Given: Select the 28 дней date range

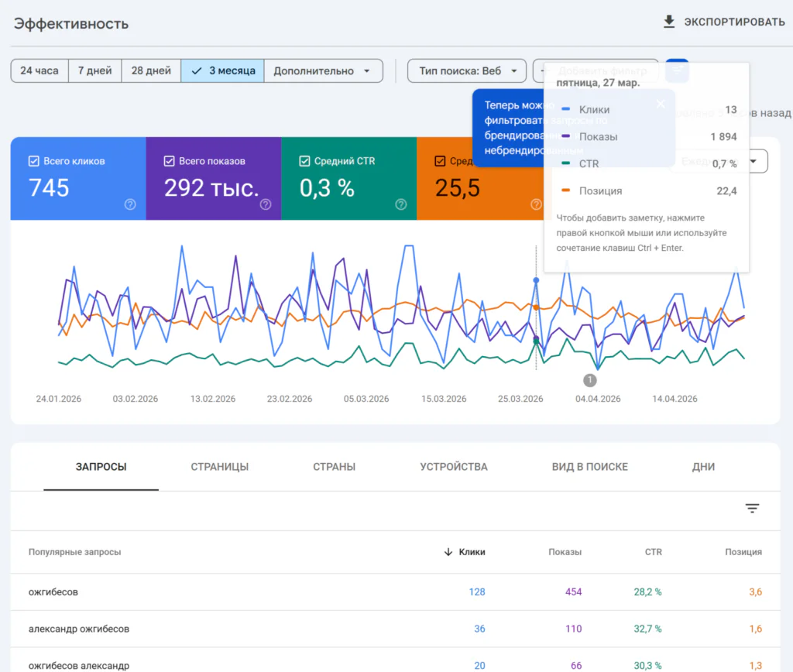Looking at the screenshot, I should [x=151, y=70].
